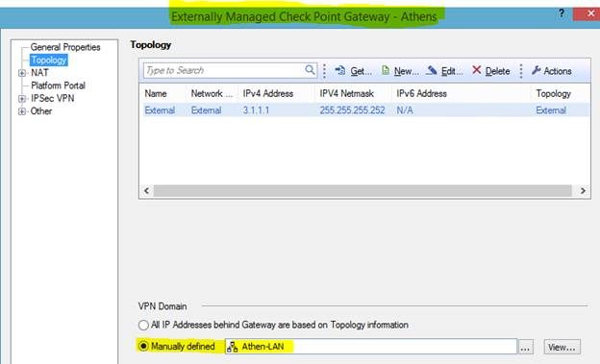Click the New interface toolbar button
The height and width of the screenshot is (364, 600).
coord(400,71)
